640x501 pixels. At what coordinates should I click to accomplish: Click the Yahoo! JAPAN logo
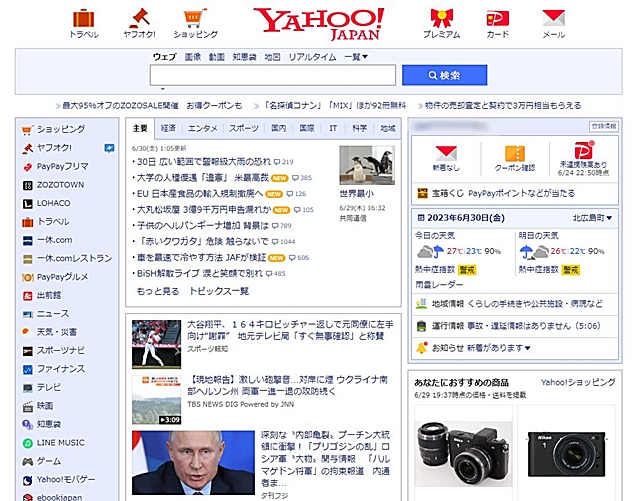pos(319,24)
